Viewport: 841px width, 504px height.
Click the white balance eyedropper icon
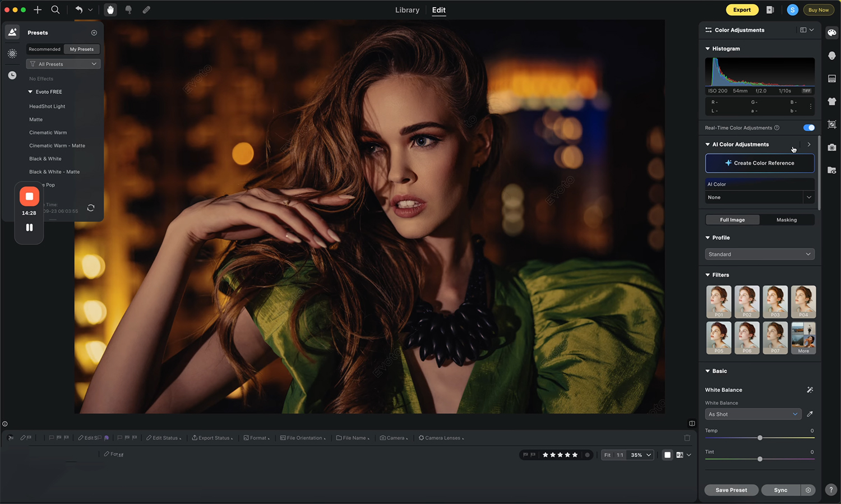click(x=810, y=414)
